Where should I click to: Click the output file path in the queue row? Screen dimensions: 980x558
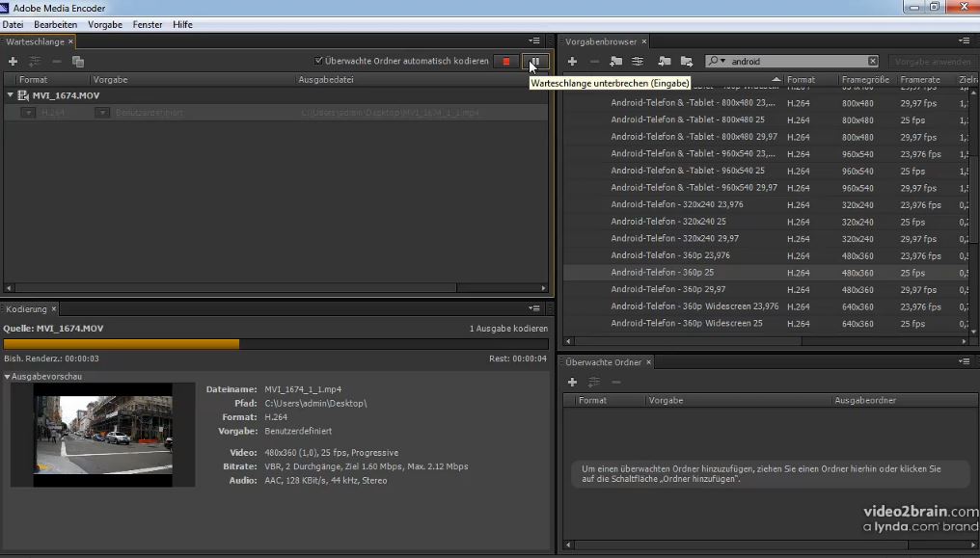390,113
